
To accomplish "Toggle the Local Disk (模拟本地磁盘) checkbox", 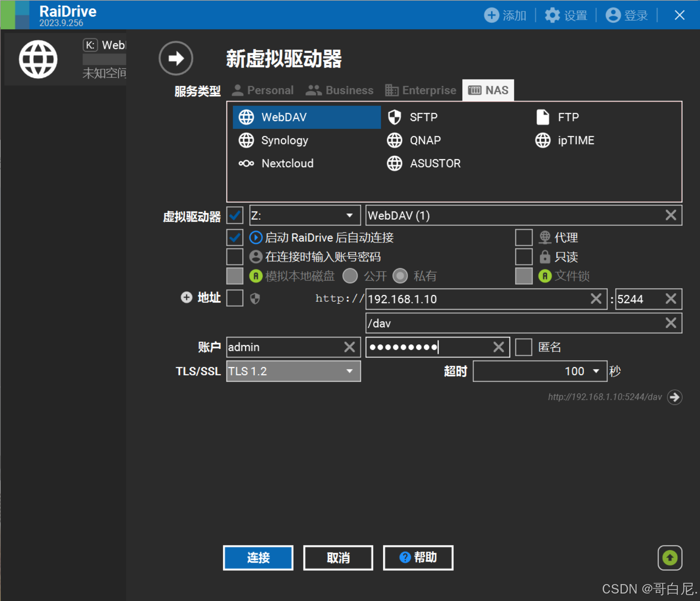I will [x=235, y=276].
